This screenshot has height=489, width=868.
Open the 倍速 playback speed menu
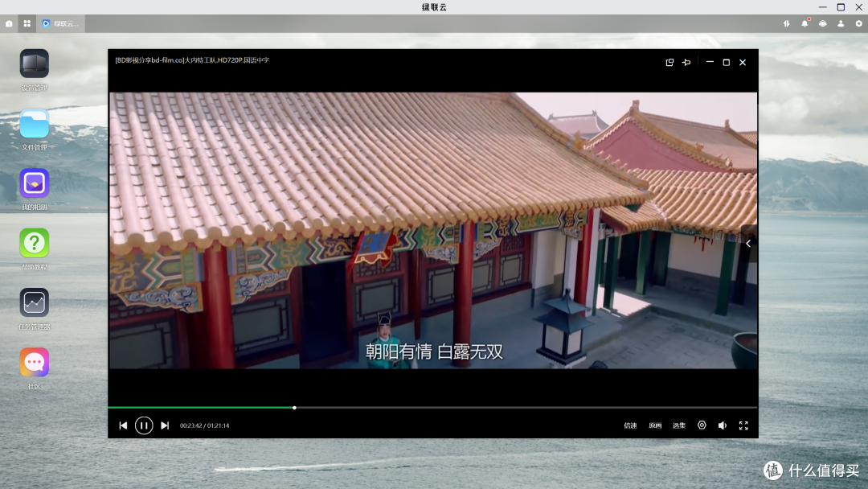631,425
